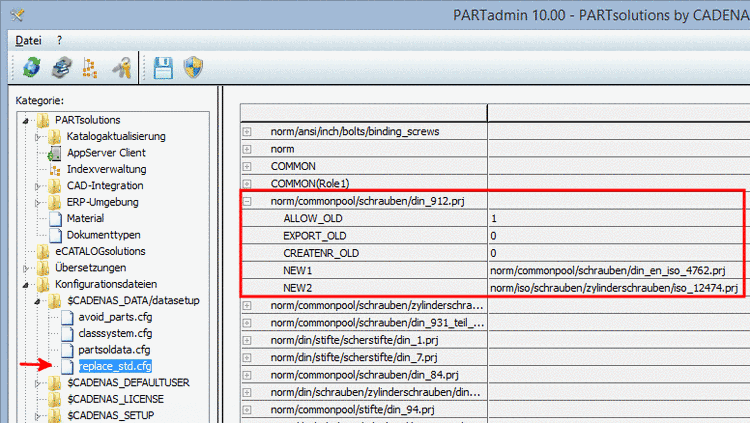Click the avoid_parts.cfg file icon
The width and height of the screenshot is (750, 423).
(67, 317)
